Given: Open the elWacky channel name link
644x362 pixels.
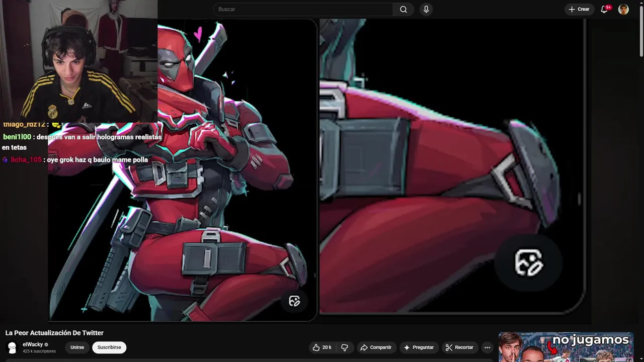Looking at the screenshot, I should (x=33, y=344).
